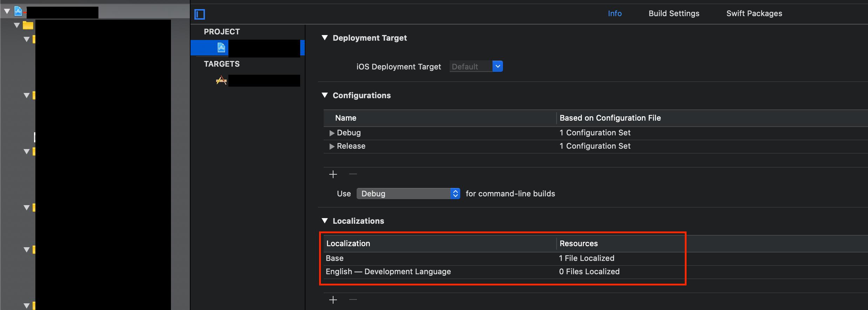
Task: Open the command-line builds configuration popup
Action: pos(408,194)
